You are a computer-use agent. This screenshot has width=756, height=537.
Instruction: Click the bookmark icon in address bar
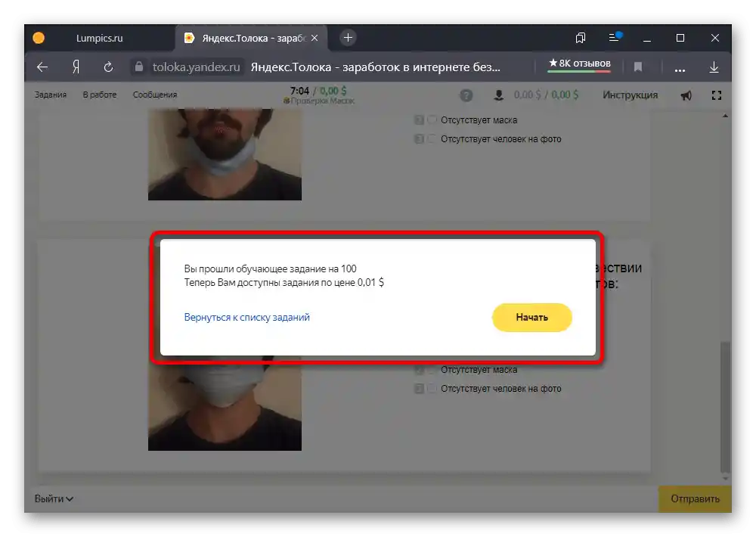[638, 67]
